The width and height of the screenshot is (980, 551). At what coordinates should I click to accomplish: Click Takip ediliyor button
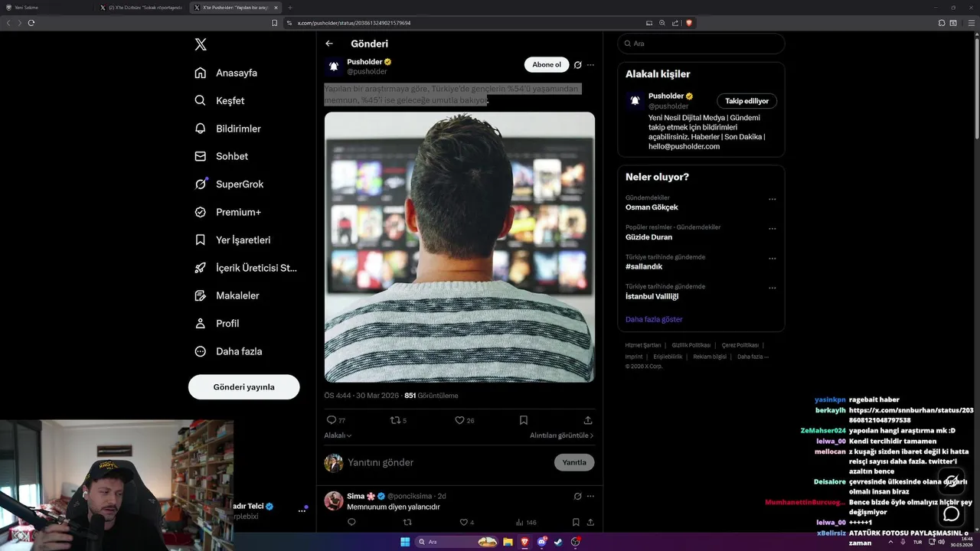click(747, 101)
